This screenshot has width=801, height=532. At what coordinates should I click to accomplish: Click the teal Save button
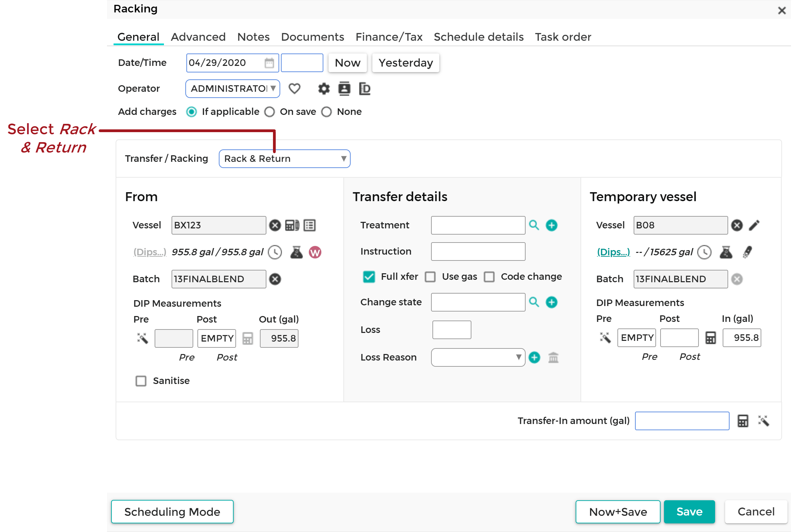coord(690,512)
